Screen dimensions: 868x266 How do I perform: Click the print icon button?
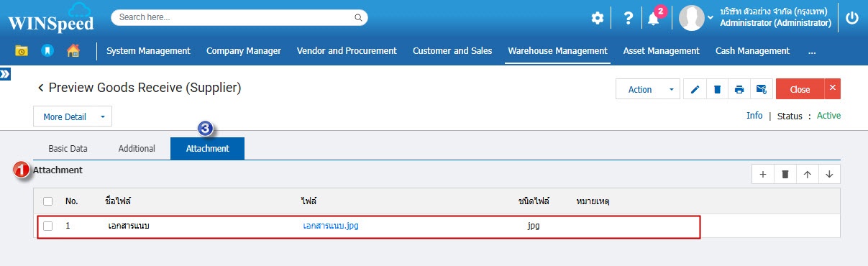739,89
